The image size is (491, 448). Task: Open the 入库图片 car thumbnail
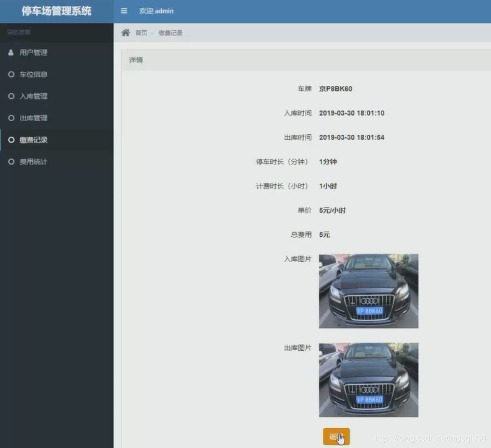pyautogui.click(x=369, y=291)
